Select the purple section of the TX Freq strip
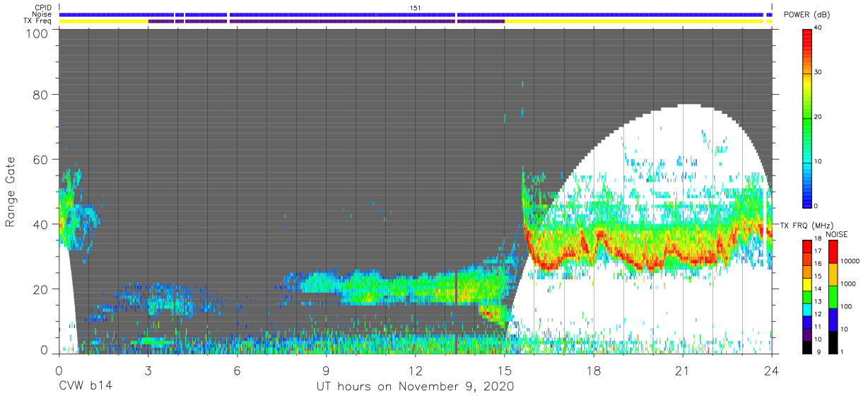 pos(327,21)
